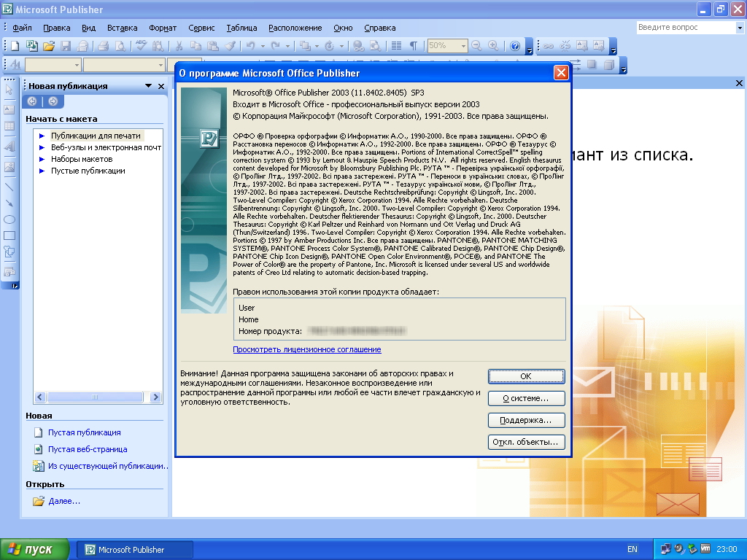This screenshot has height=560, width=747.
Task: Expand Веб-узлы и электронная почта category
Action: pos(42,147)
